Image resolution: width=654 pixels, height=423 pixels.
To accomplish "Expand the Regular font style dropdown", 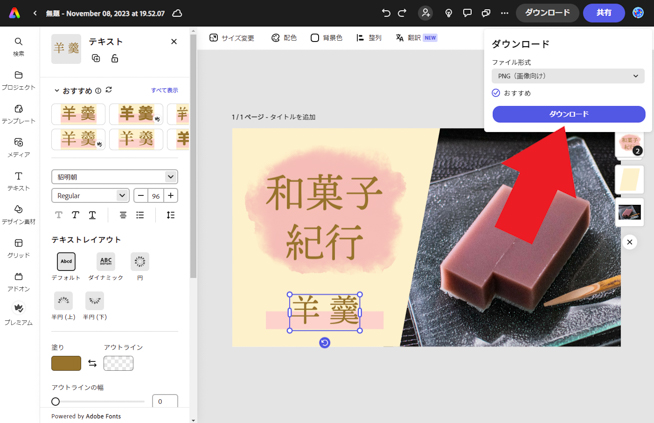I will (x=90, y=196).
